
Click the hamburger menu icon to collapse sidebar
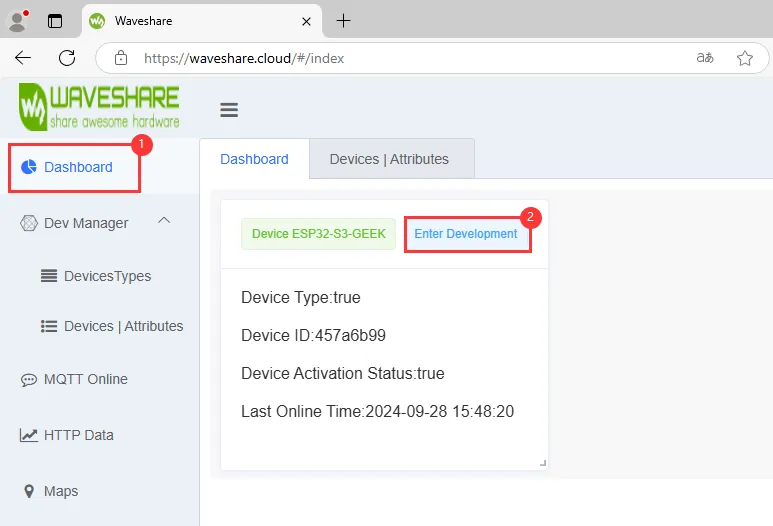click(229, 110)
